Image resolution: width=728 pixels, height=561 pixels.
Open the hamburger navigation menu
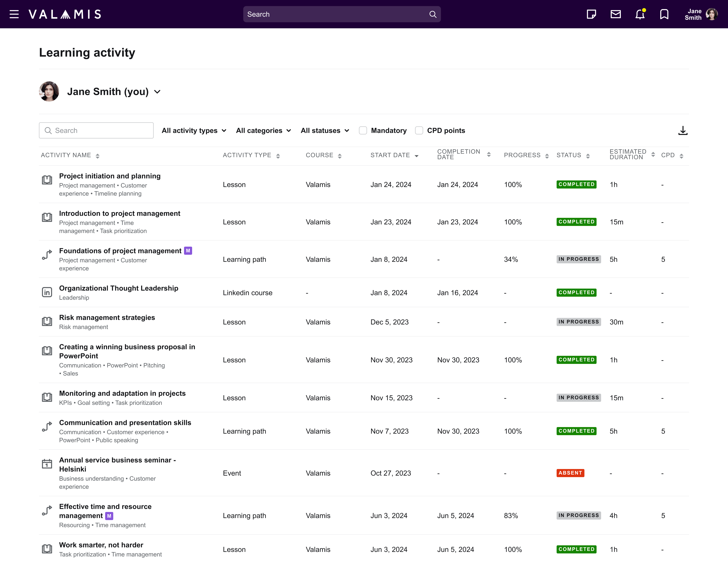(14, 14)
